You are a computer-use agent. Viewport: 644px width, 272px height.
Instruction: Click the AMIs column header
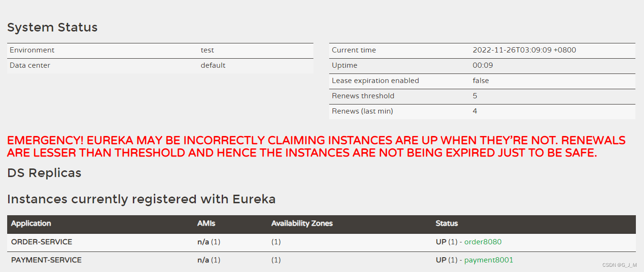[x=206, y=223]
